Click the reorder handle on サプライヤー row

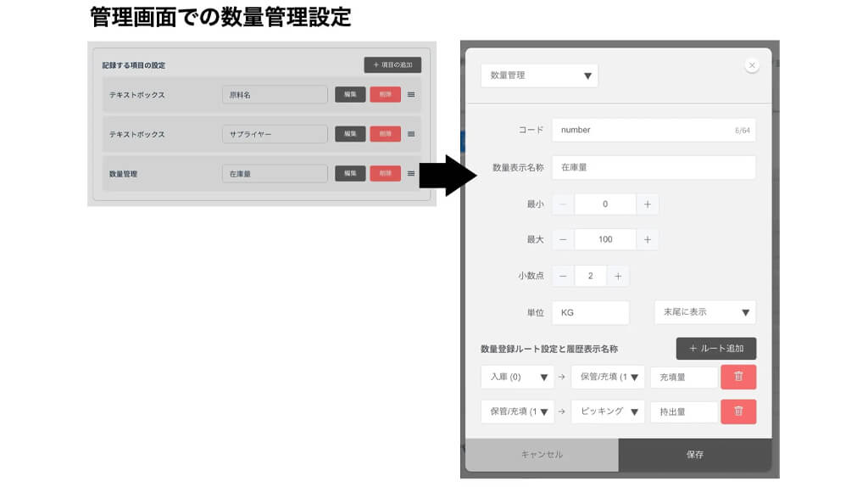coord(411,134)
